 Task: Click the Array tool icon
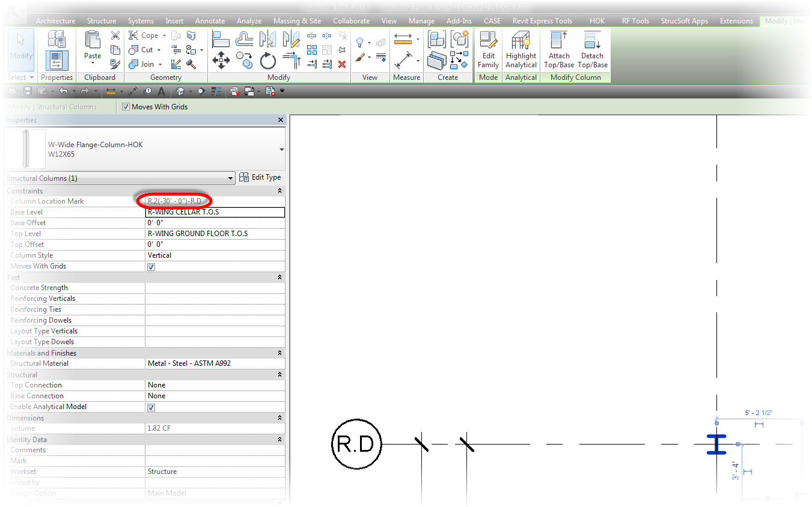pyautogui.click(x=312, y=50)
